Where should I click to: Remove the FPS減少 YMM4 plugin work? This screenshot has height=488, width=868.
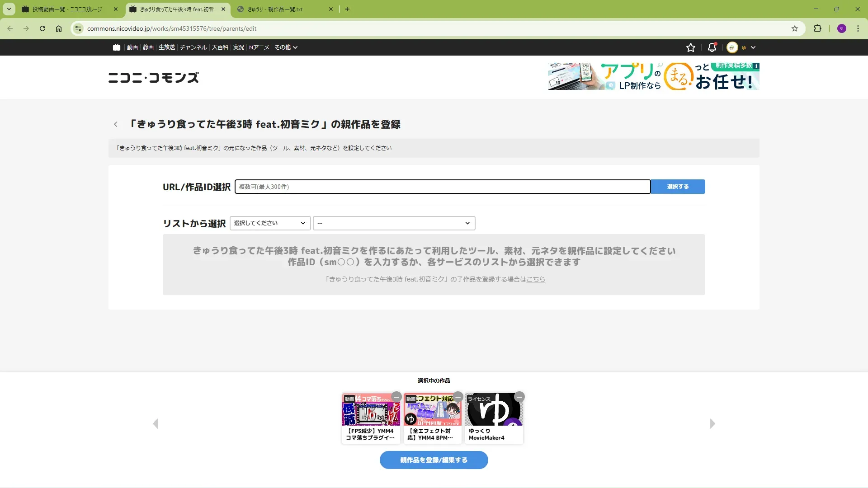click(x=396, y=397)
